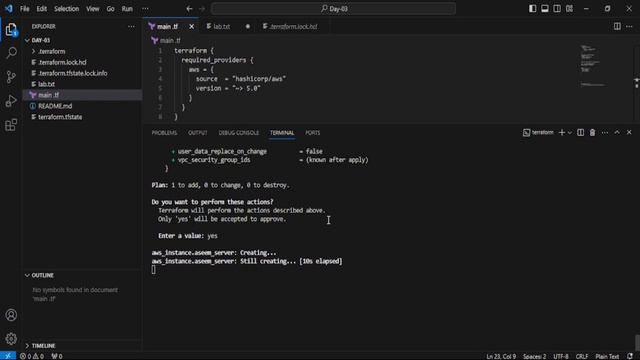This screenshot has width=640, height=360.
Task: Expand the Outline section
Action: coord(82,276)
